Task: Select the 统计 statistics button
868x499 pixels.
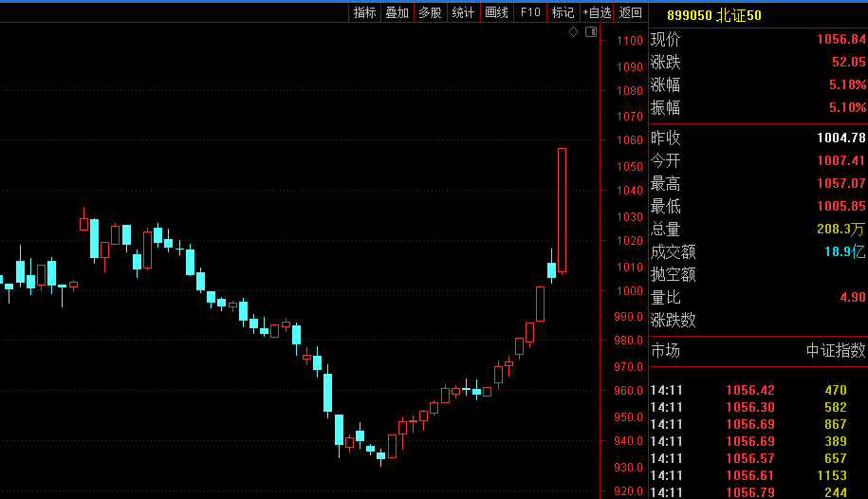Action: (x=463, y=12)
